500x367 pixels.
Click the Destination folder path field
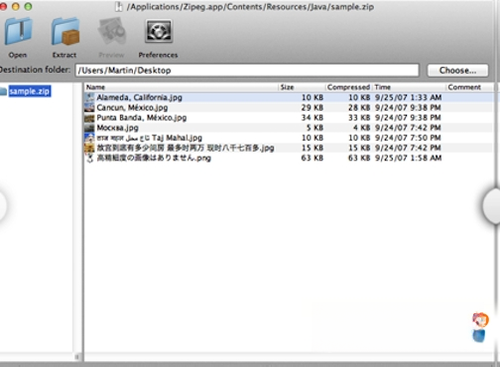247,70
